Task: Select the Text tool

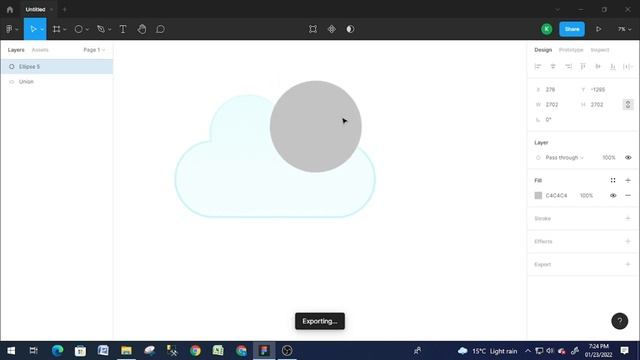Action: click(123, 29)
